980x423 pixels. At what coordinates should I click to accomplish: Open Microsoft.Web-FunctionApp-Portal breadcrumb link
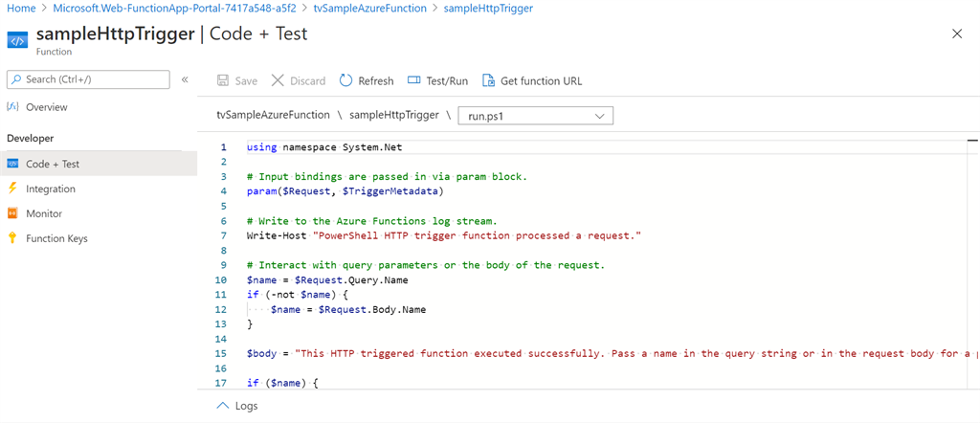(x=174, y=9)
